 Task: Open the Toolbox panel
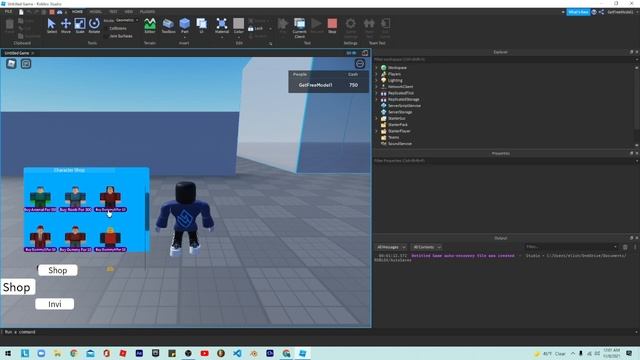tap(168, 25)
